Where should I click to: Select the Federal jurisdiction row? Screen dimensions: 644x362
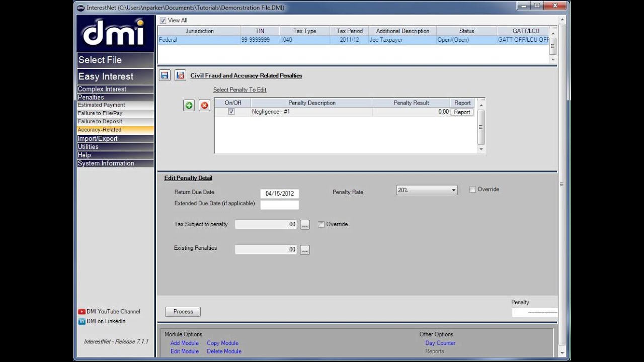[354, 40]
